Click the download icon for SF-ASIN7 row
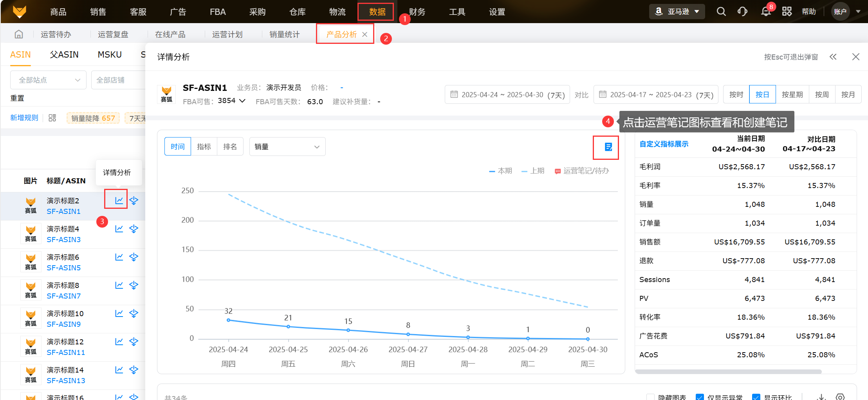The height and width of the screenshot is (400, 868). click(134, 285)
